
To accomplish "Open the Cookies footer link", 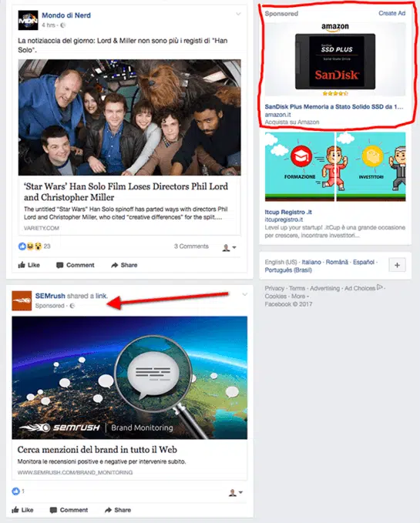I will coord(276,297).
